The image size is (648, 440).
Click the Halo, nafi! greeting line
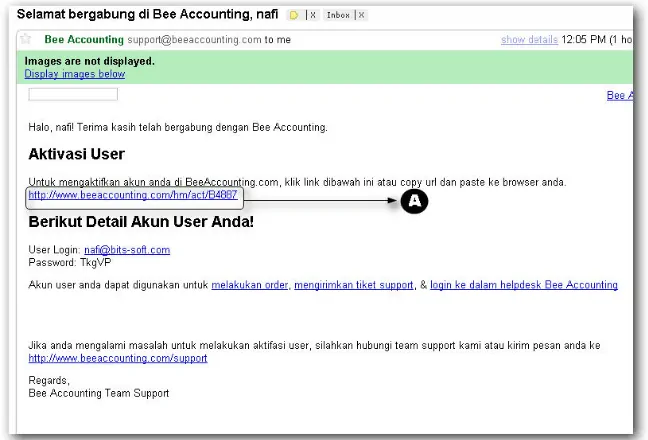coord(178,127)
